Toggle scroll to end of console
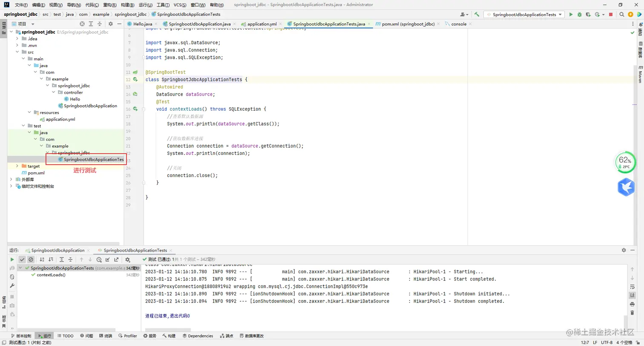 click(x=632, y=295)
